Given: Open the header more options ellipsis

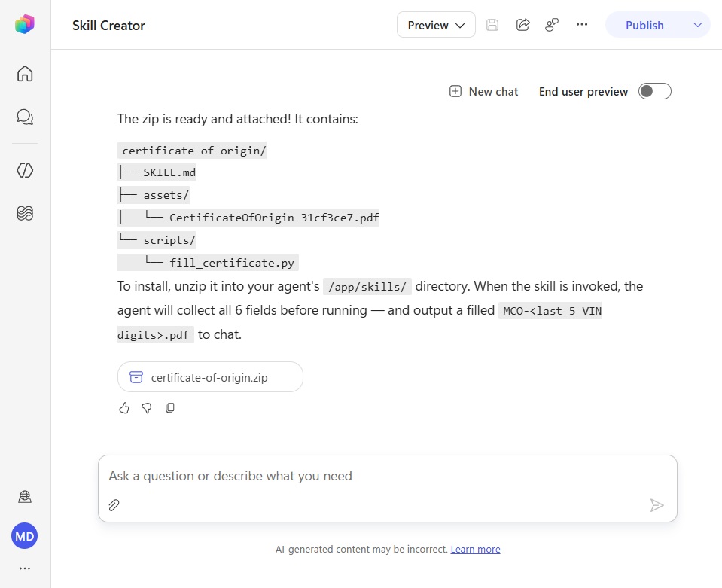Looking at the screenshot, I should [582, 24].
